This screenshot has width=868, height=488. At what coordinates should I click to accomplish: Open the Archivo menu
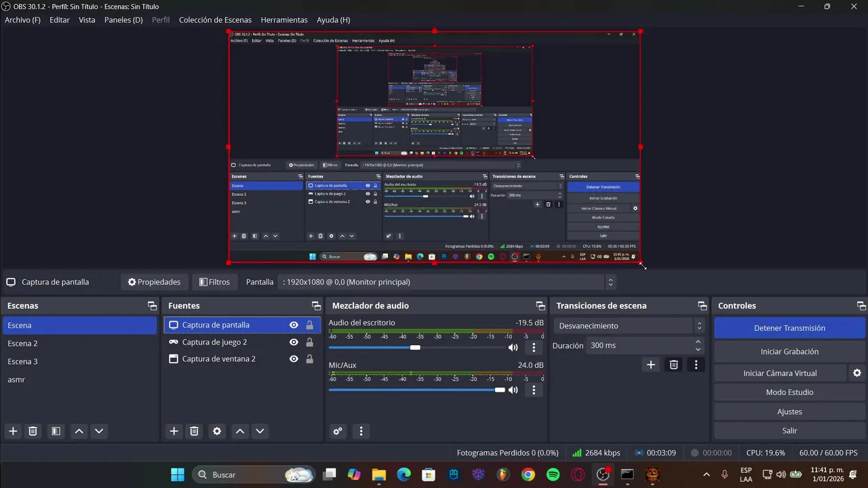coord(22,20)
